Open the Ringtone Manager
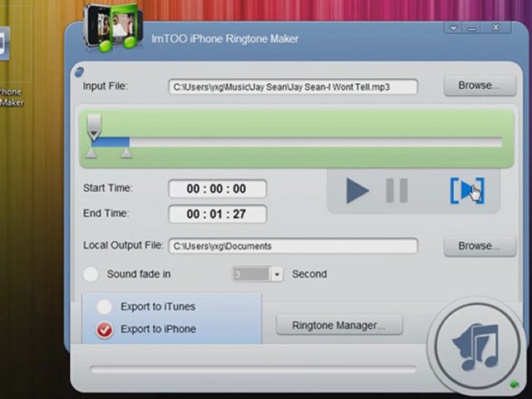The width and height of the screenshot is (532, 399). tap(338, 325)
